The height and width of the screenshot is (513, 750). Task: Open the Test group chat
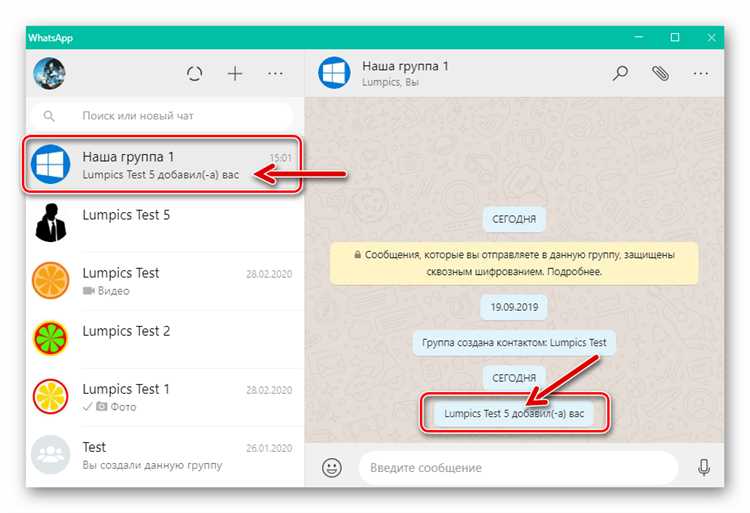coord(165,455)
